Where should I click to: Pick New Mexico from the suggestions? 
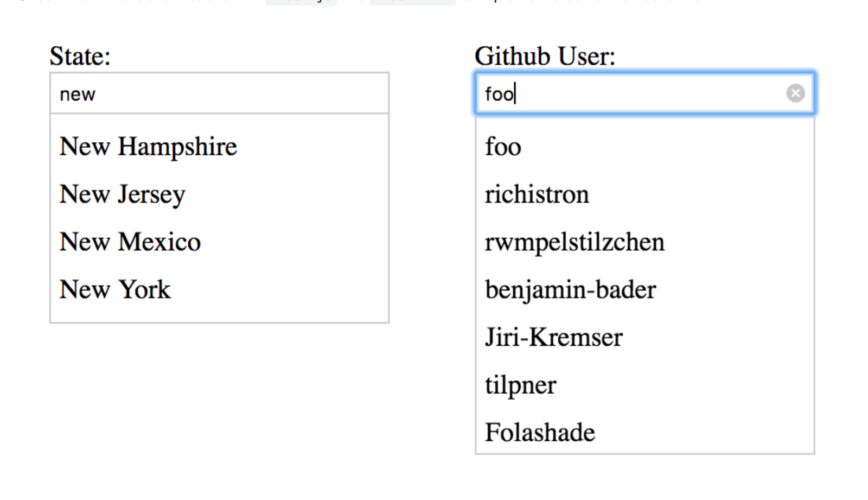(130, 242)
